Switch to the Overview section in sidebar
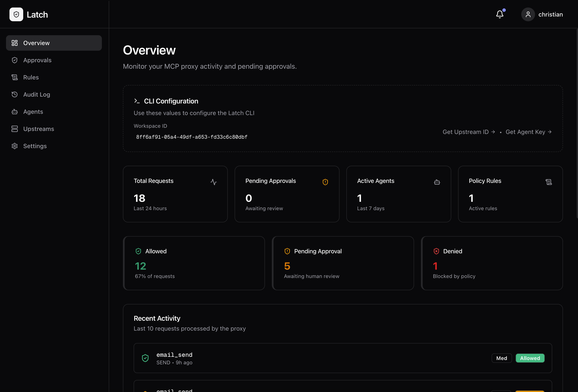The image size is (578, 392). [36, 43]
